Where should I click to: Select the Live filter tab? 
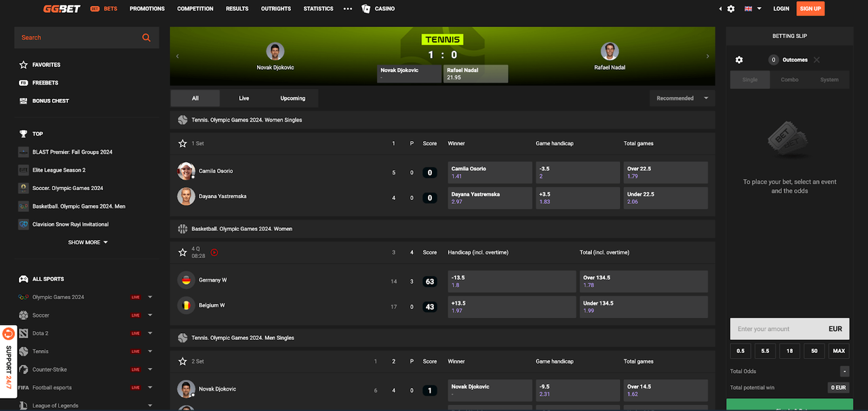[x=244, y=98]
